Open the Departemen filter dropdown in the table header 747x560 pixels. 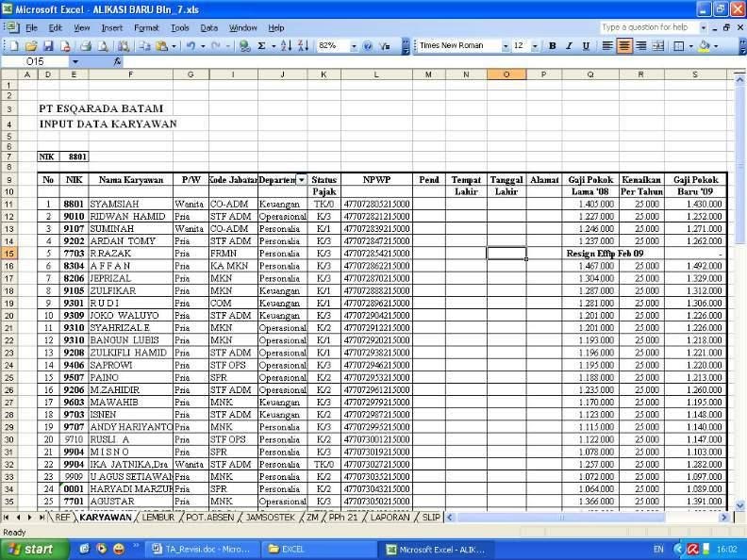pyautogui.click(x=301, y=179)
